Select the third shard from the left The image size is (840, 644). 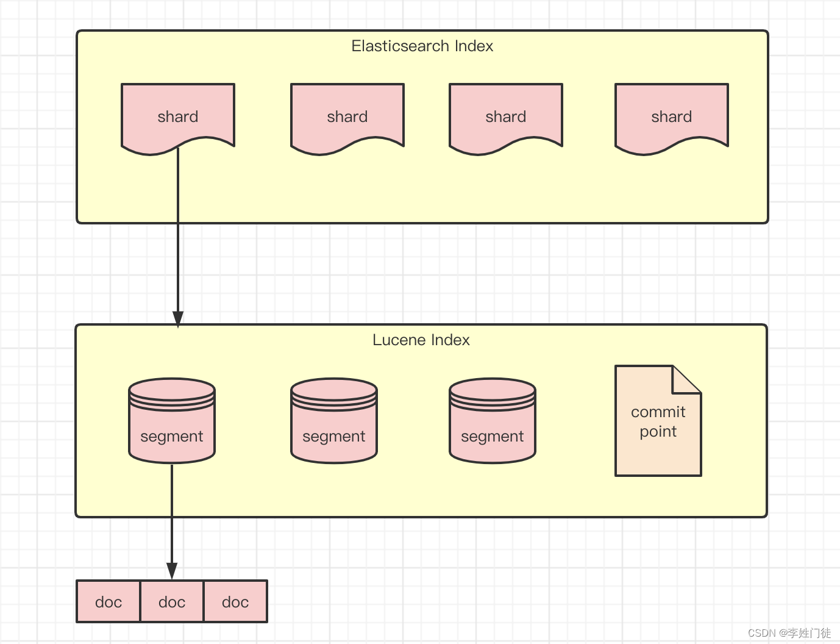(x=506, y=119)
